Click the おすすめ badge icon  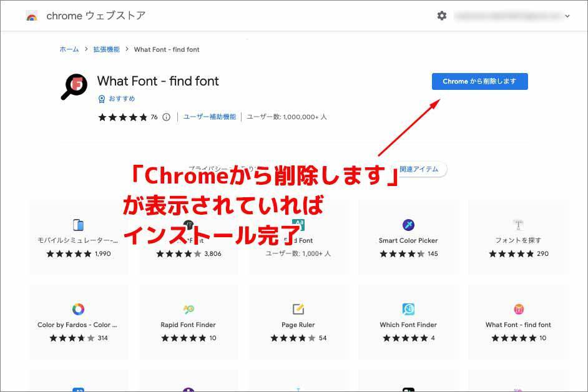click(102, 99)
